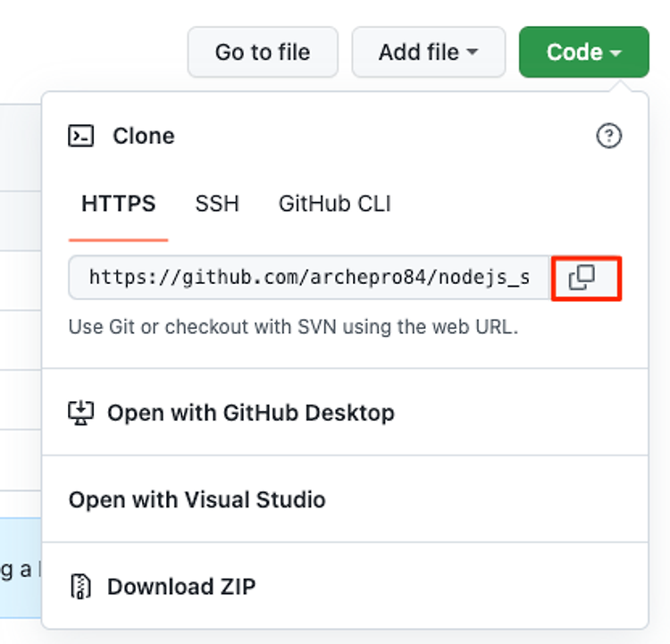Viewport: 670px width, 644px height.
Task: Open the clone help question mark icon
Action: click(608, 136)
